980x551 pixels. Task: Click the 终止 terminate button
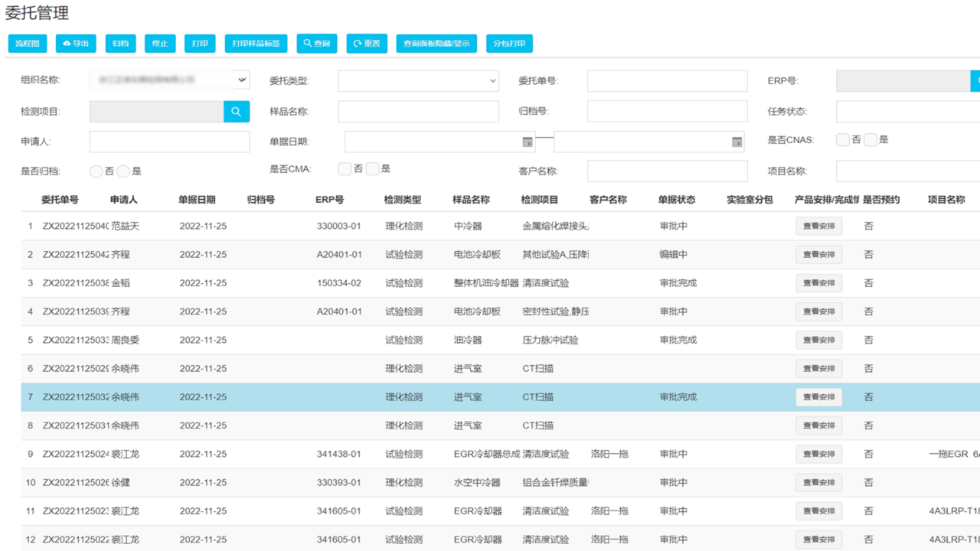coord(161,44)
